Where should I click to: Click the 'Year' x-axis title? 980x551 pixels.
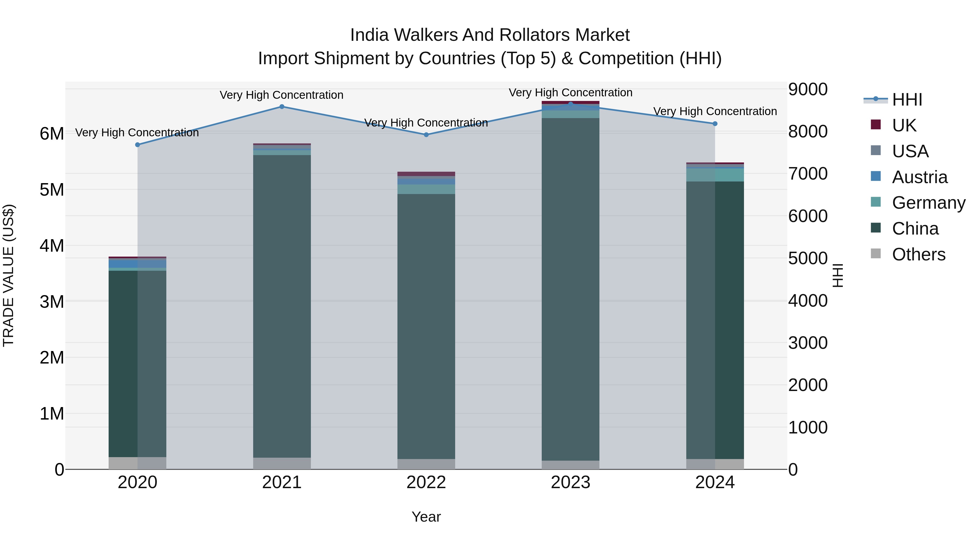coord(426,517)
